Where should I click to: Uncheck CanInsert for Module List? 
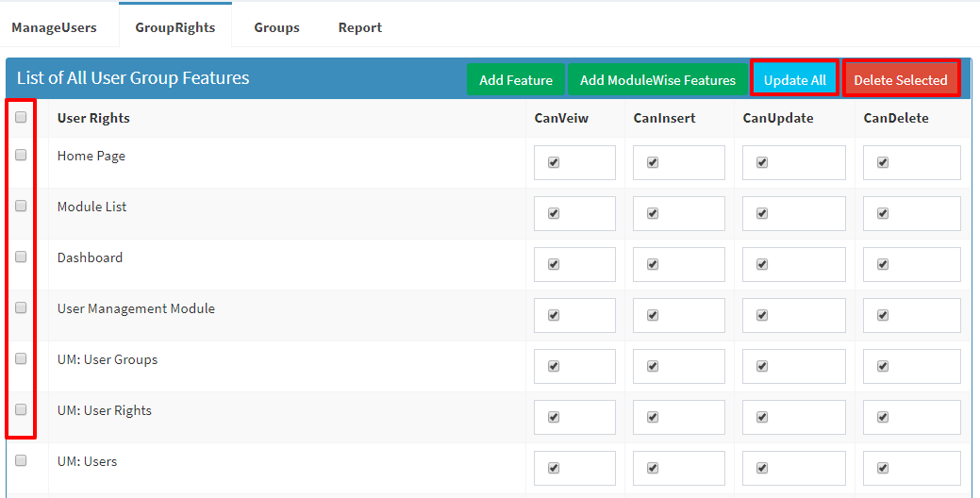pos(653,214)
